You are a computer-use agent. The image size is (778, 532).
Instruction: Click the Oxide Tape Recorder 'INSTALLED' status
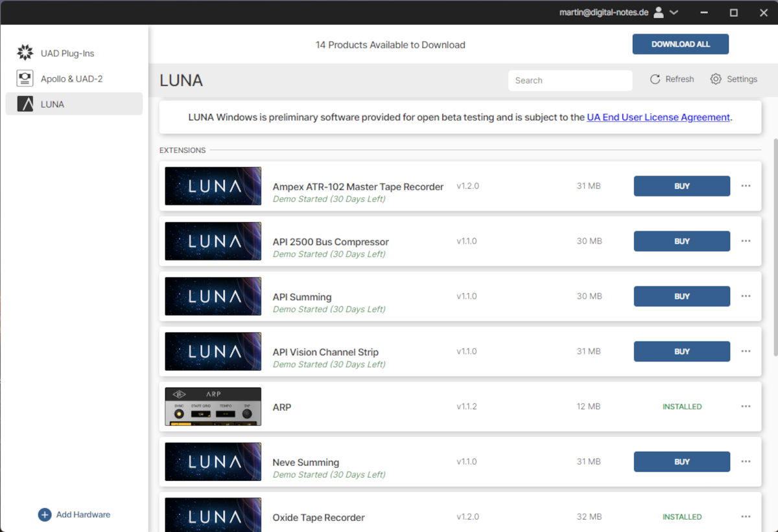click(682, 516)
